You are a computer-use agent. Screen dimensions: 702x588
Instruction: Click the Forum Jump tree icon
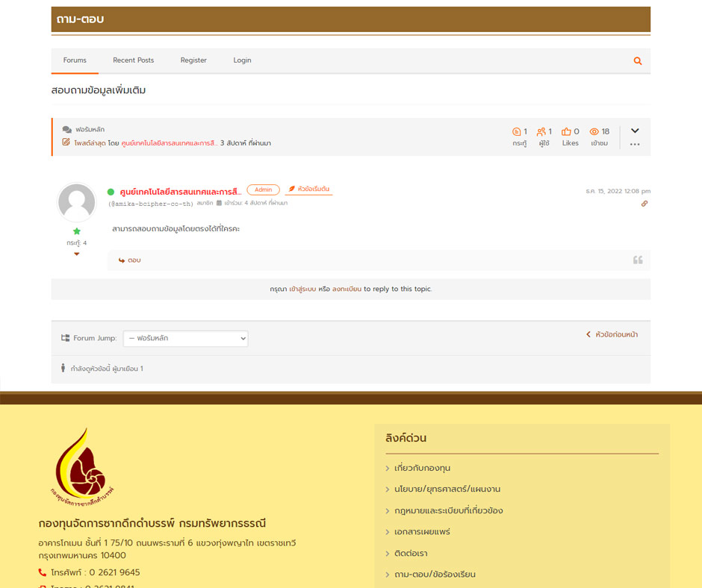tap(66, 338)
